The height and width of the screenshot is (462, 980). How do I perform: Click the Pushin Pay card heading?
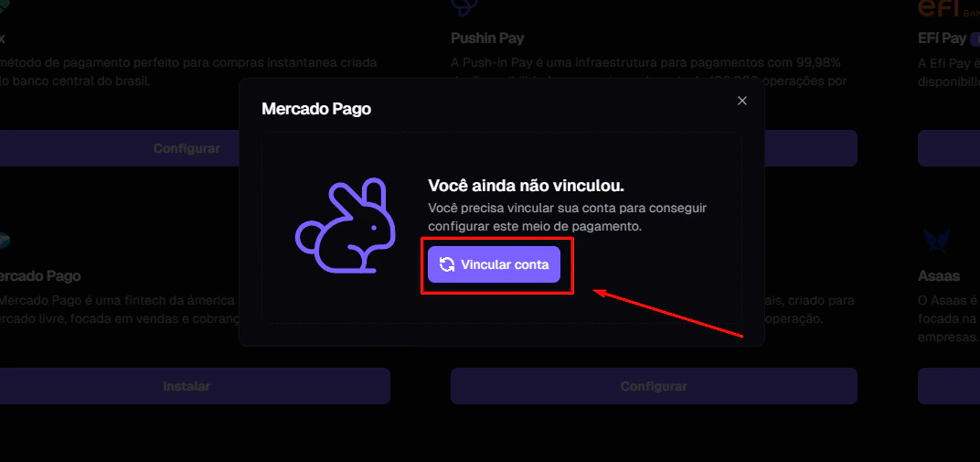click(x=487, y=38)
